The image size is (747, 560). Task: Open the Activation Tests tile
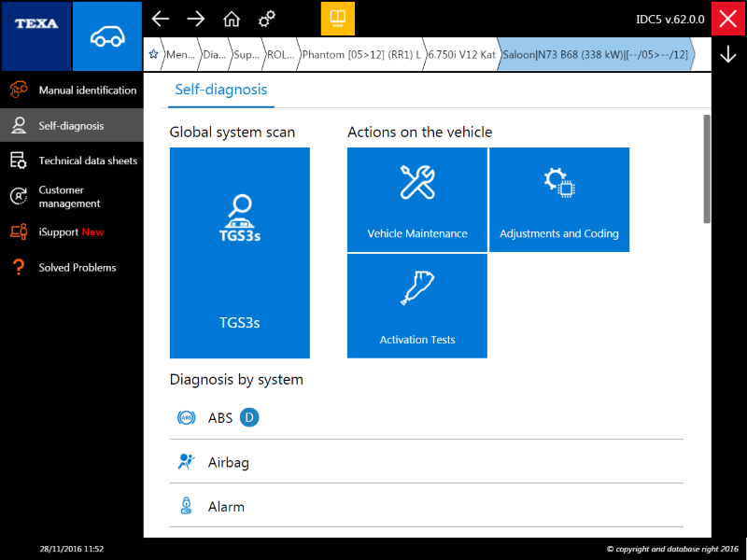pyautogui.click(x=417, y=306)
